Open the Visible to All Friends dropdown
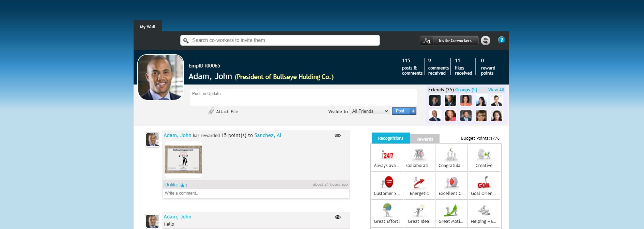 click(370, 111)
